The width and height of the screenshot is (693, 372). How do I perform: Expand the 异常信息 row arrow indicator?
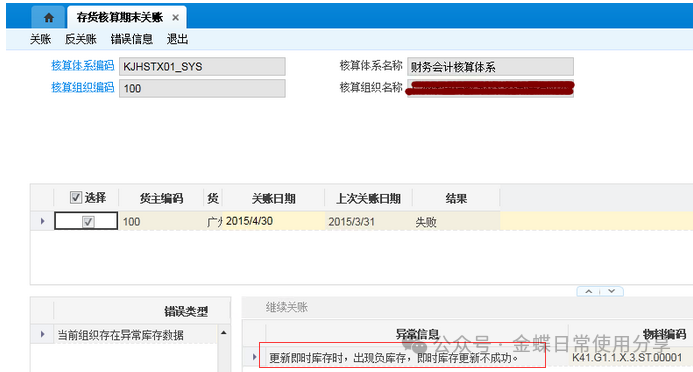(255, 357)
